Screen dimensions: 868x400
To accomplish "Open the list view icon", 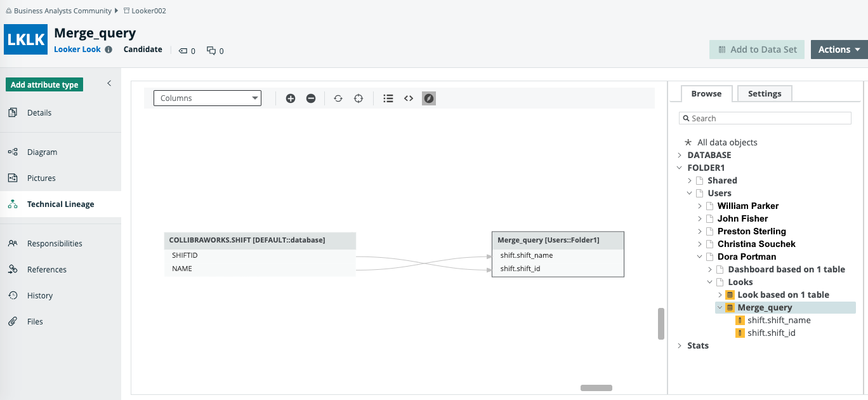I will 388,98.
